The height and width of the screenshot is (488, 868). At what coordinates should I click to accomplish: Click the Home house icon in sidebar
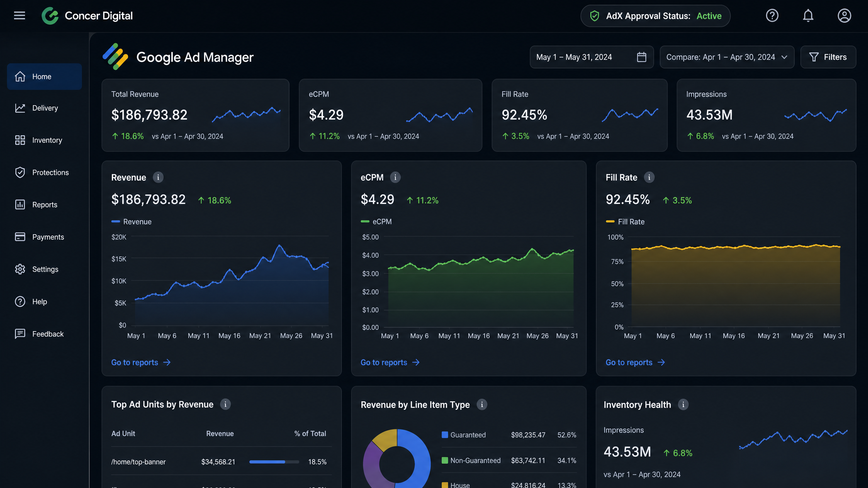coord(20,77)
